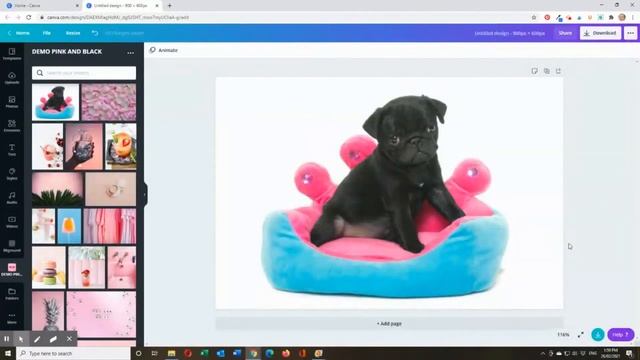640x360 pixels.
Task: Add notes icon above the canvas page
Action: (x=534, y=71)
